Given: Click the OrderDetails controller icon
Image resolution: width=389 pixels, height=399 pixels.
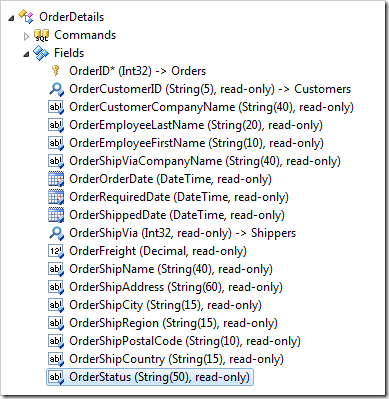Looking at the screenshot, I should (x=26, y=17).
